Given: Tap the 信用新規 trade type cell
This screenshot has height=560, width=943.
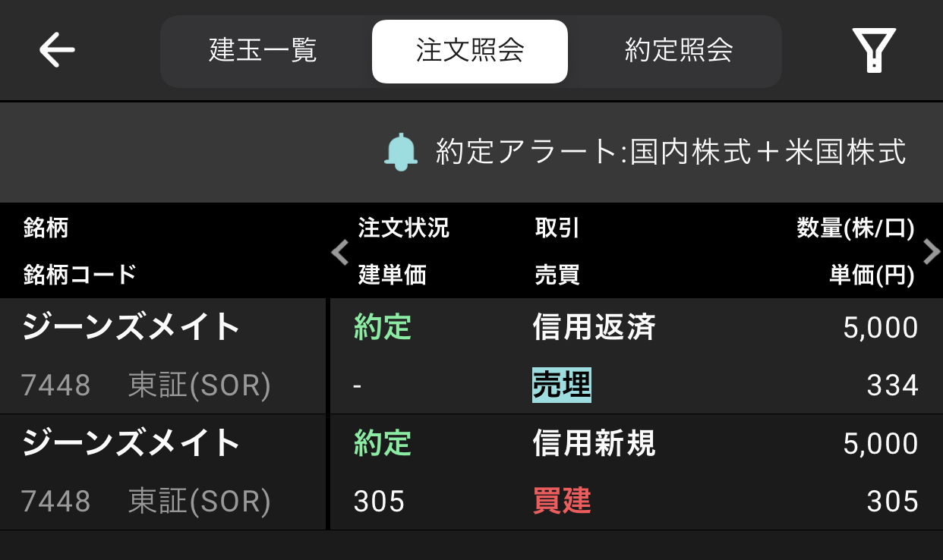Looking at the screenshot, I should (x=594, y=443).
